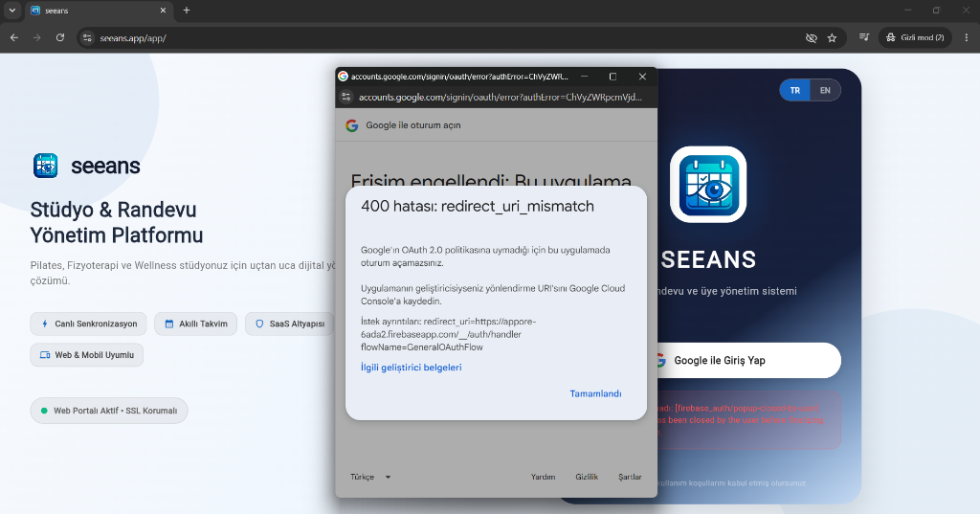Select the seeans browser tab
Image resolution: width=980 pixels, height=514 pixels.
click(x=99, y=11)
